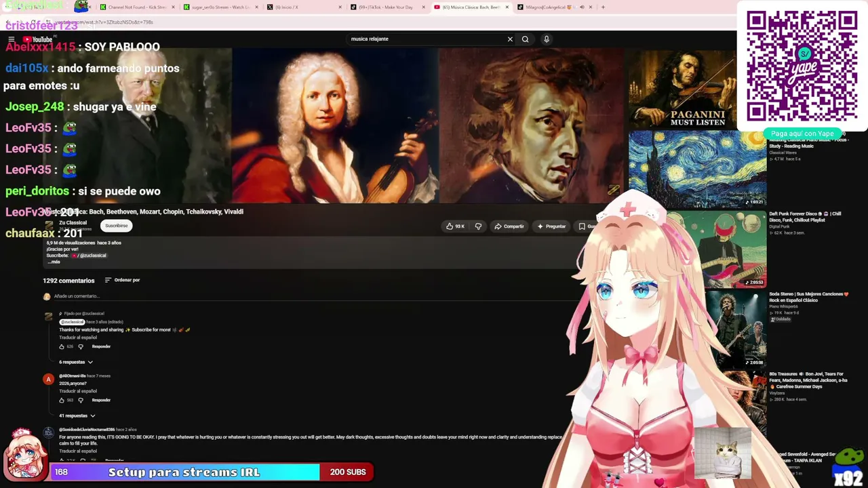Expand the 6 respuestas thread
This screenshot has height=488, width=868.
[76, 362]
